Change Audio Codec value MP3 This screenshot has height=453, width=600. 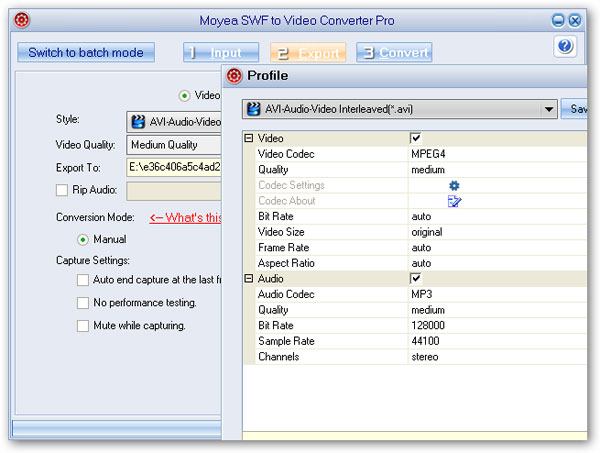(x=422, y=294)
